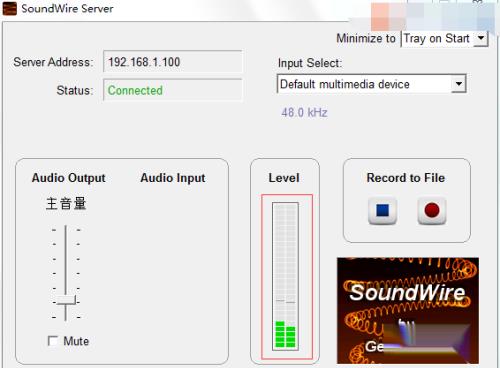Click the 48.0 kHz sample rate label
Screen dimensions: 500x368
pos(304,113)
